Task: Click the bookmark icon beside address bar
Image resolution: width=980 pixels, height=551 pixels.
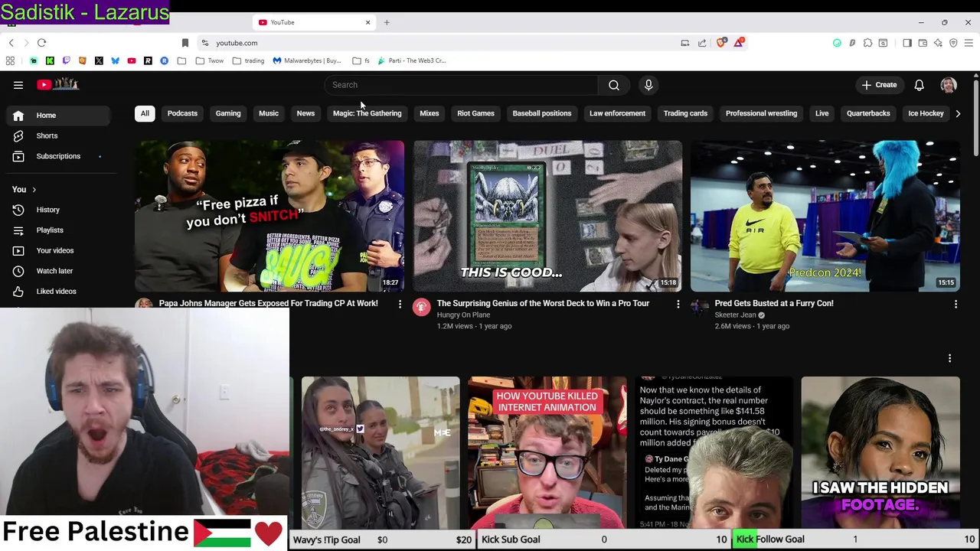Action: pyautogui.click(x=185, y=43)
